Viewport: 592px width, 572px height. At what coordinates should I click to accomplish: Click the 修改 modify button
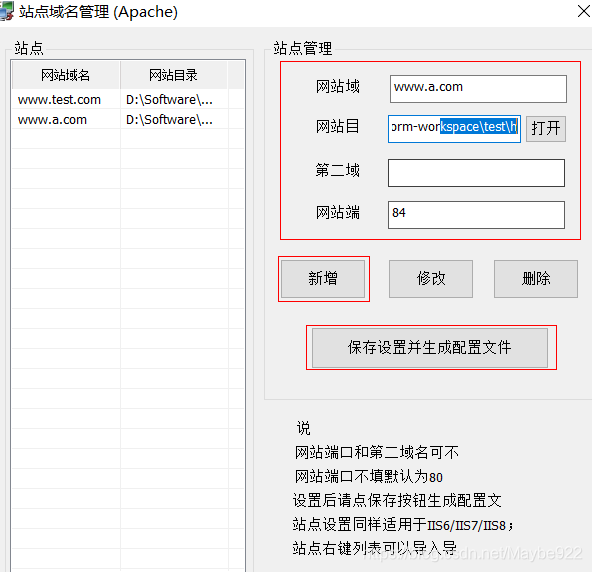point(431,279)
